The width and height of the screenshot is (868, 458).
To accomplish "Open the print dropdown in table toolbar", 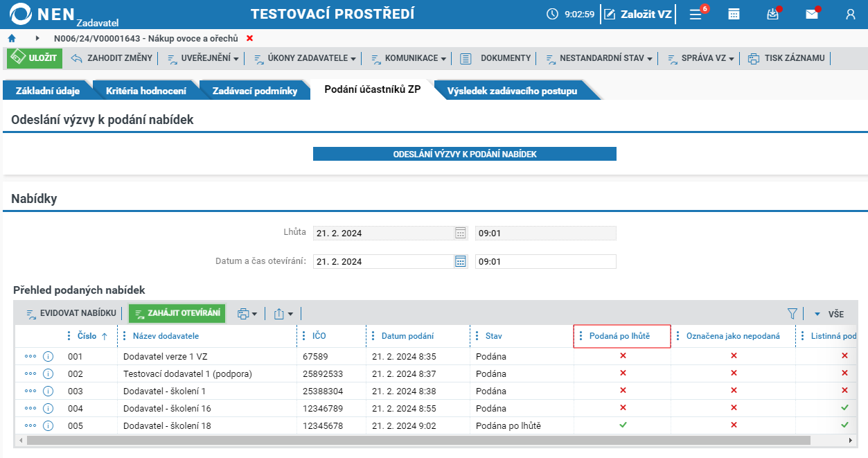I will (x=247, y=314).
